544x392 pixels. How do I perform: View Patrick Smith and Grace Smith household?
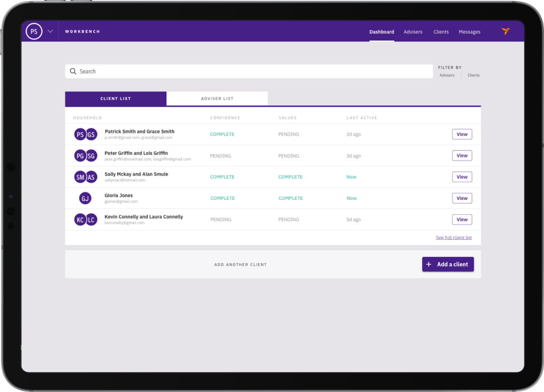click(x=462, y=134)
